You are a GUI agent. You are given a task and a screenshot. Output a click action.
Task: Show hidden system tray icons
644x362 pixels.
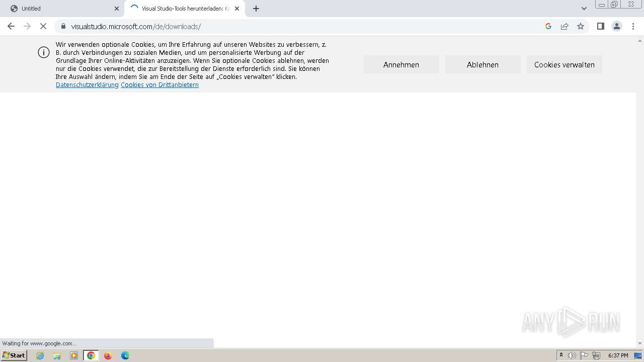561,355
